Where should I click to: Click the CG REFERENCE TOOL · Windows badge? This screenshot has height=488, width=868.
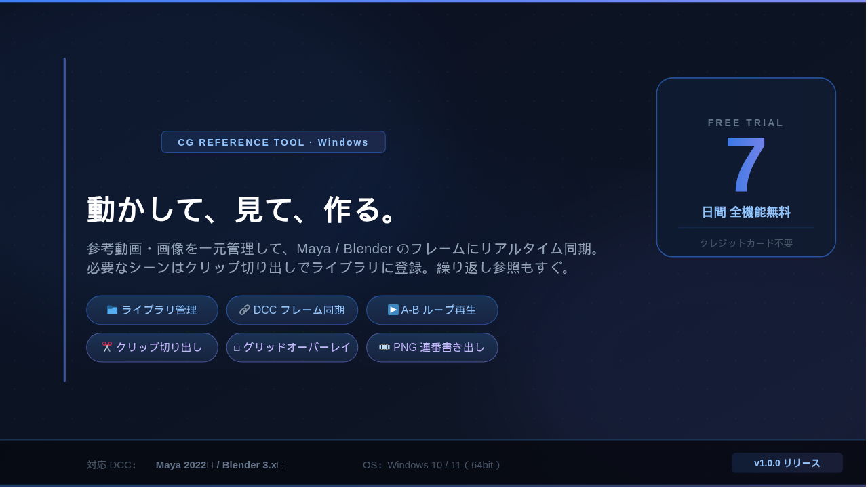[273, 142]
